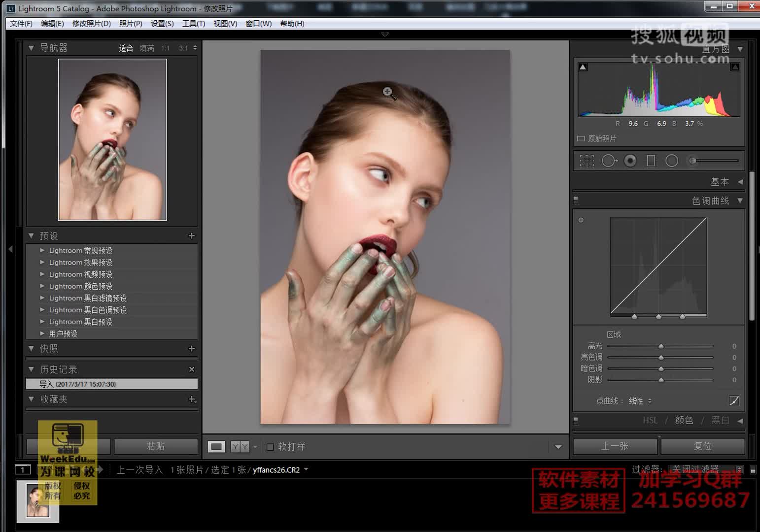Image resolution: width=760 pixels, height=532 pixels.
Task: Click the point curve edit icon
Action: pyautogui.click(x=734, y=401)
